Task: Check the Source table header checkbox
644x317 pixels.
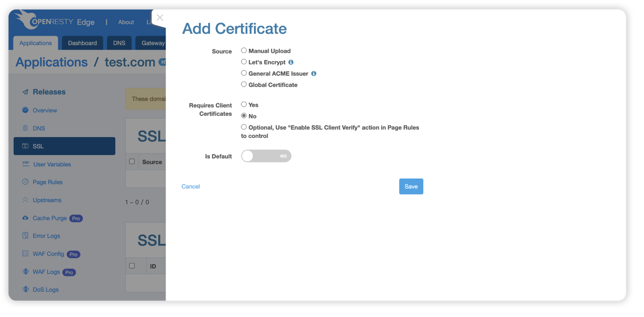Action: 132,161
